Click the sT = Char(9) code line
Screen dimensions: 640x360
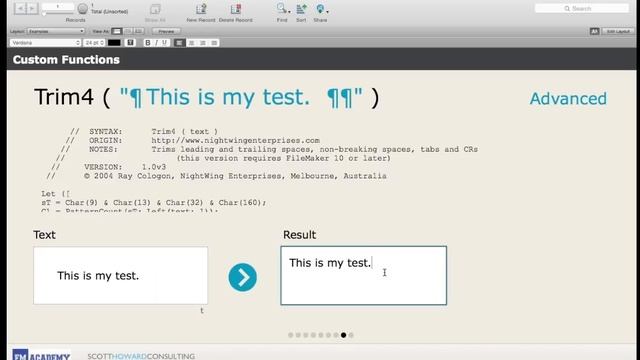[153, 202]
